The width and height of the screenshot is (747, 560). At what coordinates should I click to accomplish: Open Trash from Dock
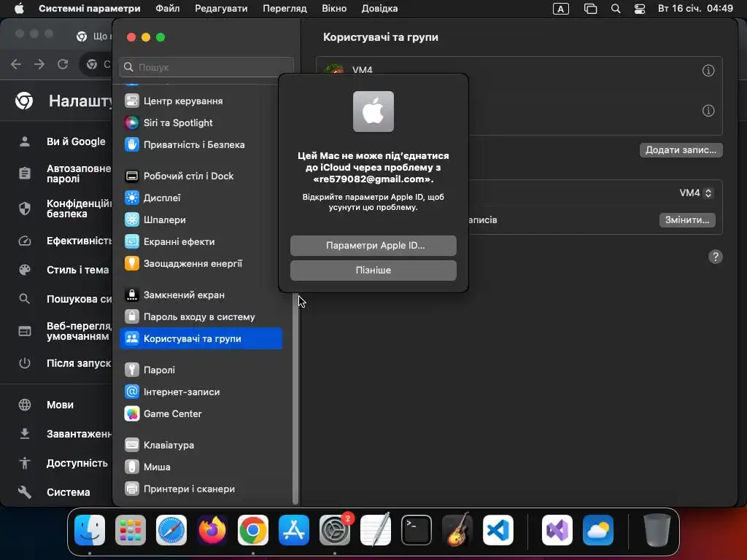(657, 530)
